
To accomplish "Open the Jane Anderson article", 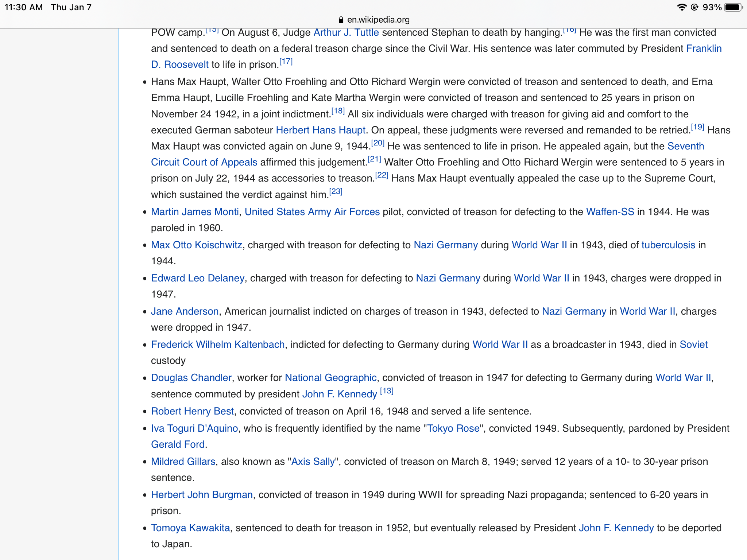I will [185, 311].
